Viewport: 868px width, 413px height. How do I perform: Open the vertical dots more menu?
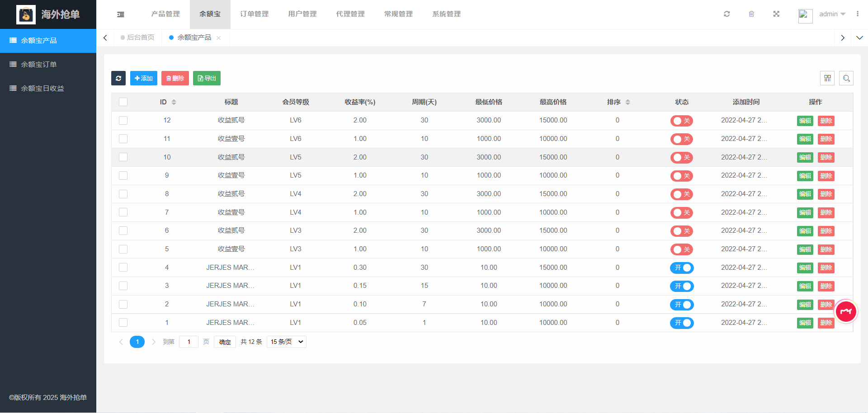[x=857, y=14]
